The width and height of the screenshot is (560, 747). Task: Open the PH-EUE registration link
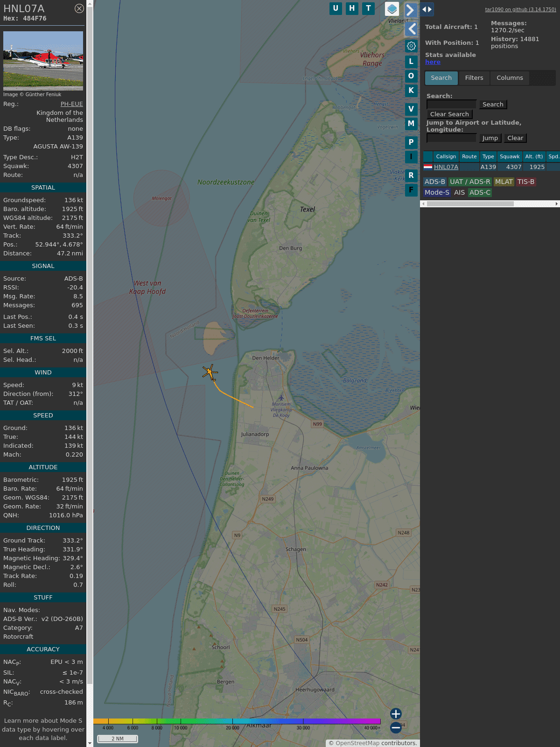coord(72,104)
